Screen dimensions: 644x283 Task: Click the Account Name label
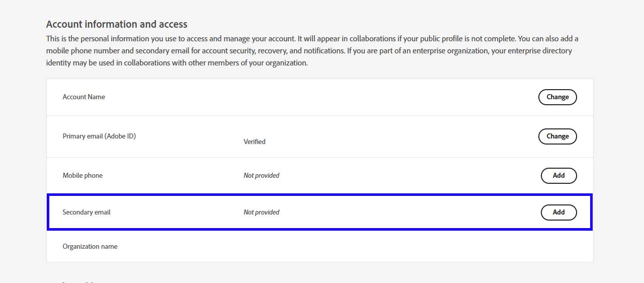pos(84,97)
